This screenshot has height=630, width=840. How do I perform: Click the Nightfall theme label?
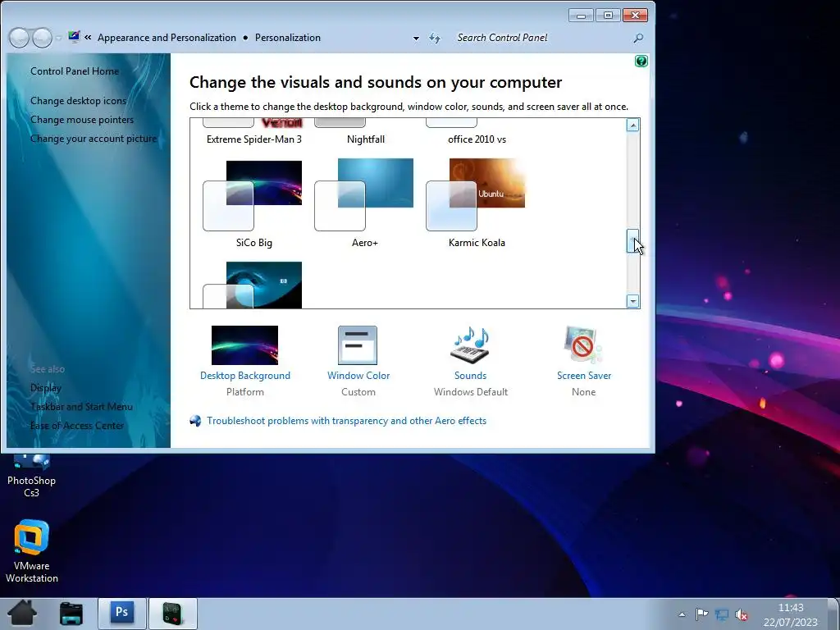[366, 139]
